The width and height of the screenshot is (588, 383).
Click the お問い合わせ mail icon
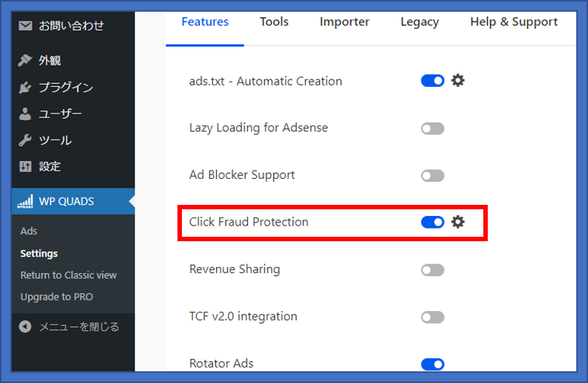[x=25, y=26]
